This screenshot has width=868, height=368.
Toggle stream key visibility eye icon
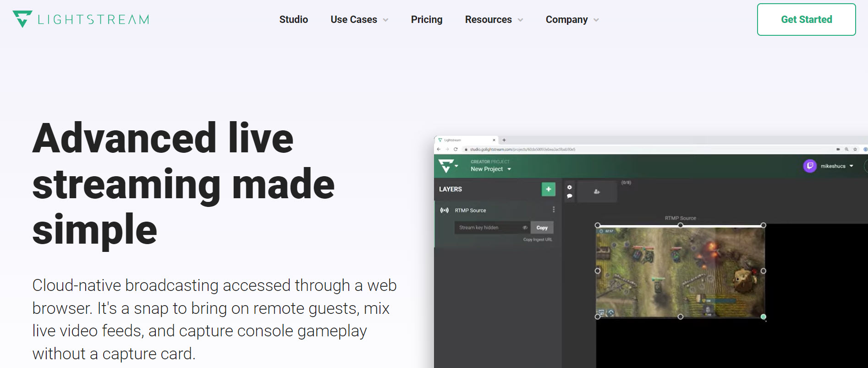[525, 228]
